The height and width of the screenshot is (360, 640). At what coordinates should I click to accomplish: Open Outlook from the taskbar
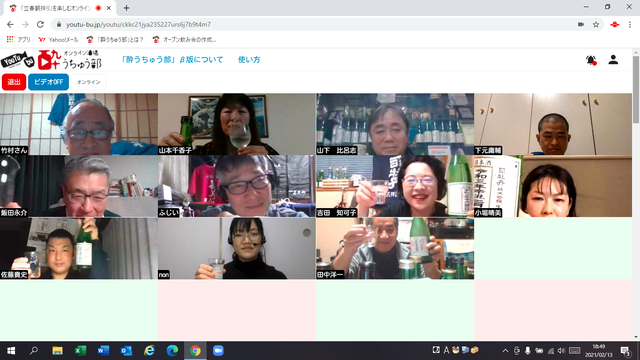[126, 351]
